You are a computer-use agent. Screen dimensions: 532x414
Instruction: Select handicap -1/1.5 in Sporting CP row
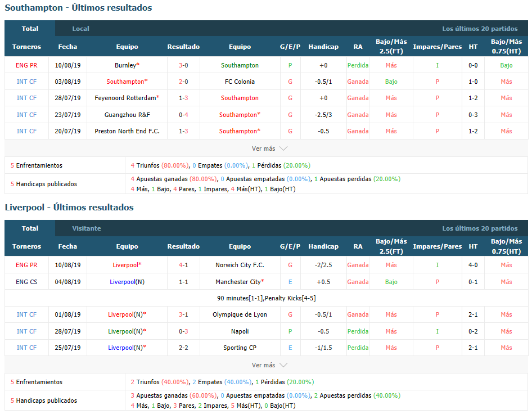(x=323, y=348)
